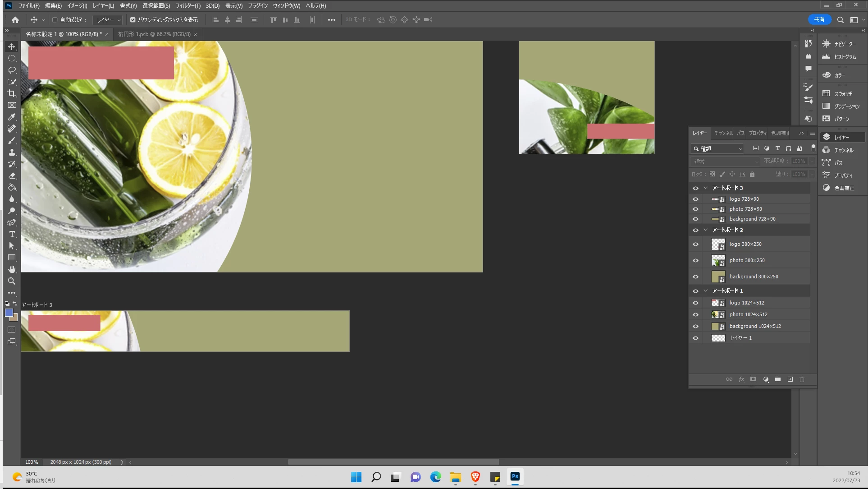Viewport: 868px width, 489px height.
Task: Open the auto-select レイヤー dropdown
Action: click(x=108, y=20)
